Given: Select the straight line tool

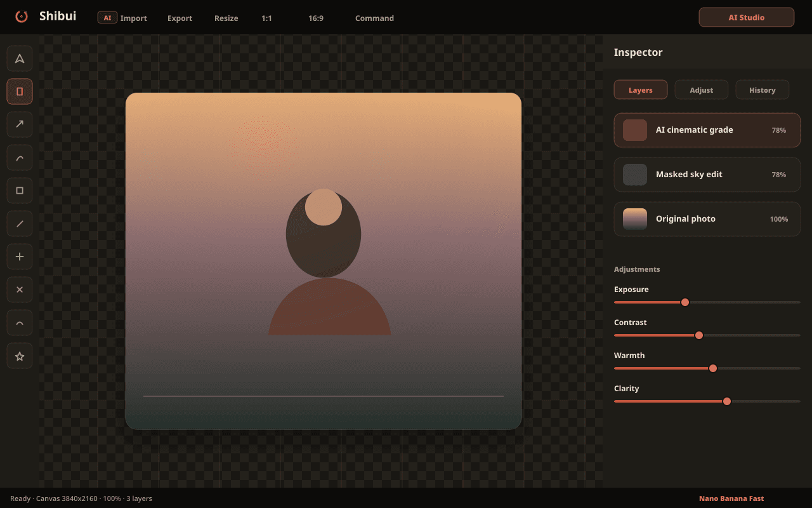Looking at the screenshot, I should point(20,224).
